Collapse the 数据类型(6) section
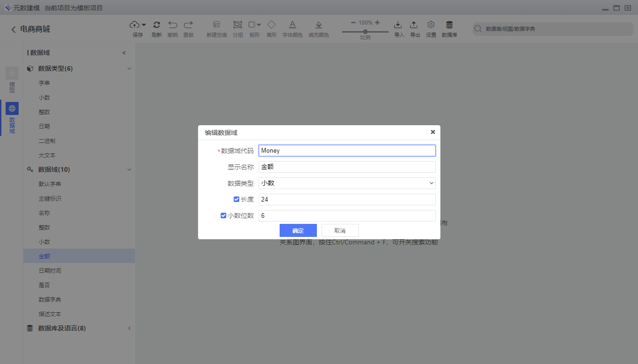Image resolution: width=638 pixels, height=364 pixels. (x=130, y=69)
